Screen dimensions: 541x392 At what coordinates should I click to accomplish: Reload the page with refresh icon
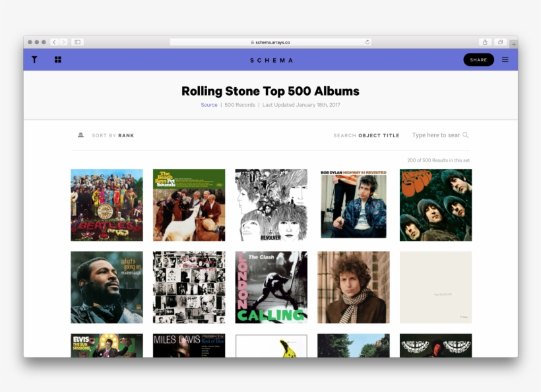[367, 42]
